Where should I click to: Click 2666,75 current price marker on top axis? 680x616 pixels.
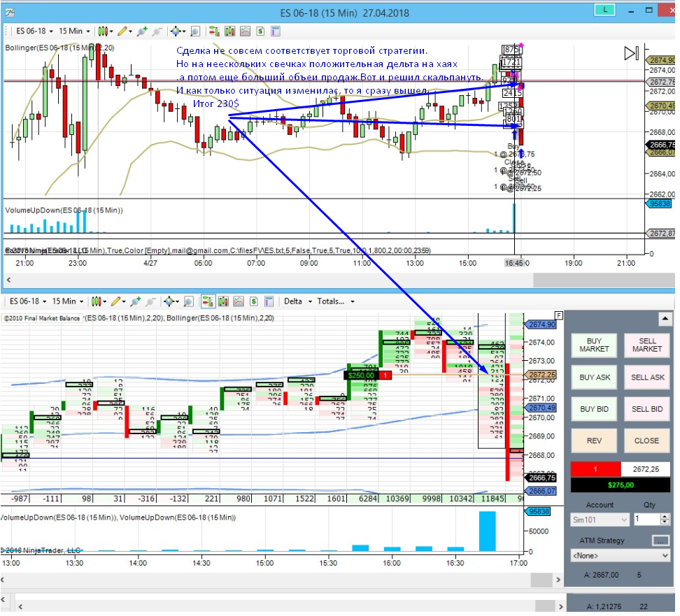[661, 145]
